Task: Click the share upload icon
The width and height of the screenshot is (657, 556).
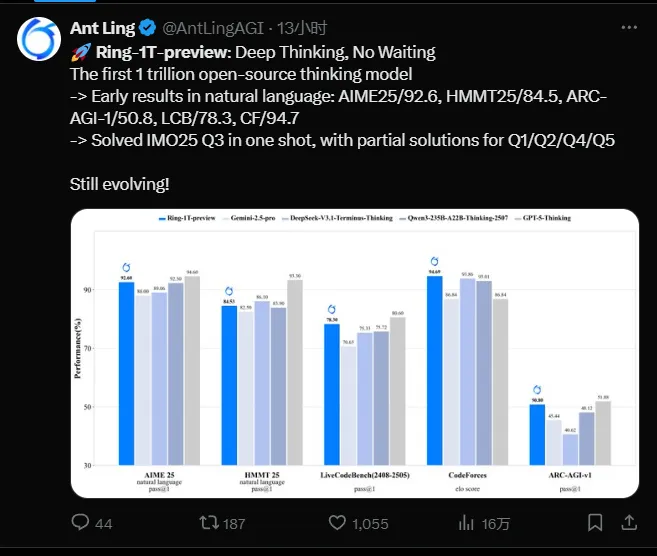Action: (x=631, y=523)
